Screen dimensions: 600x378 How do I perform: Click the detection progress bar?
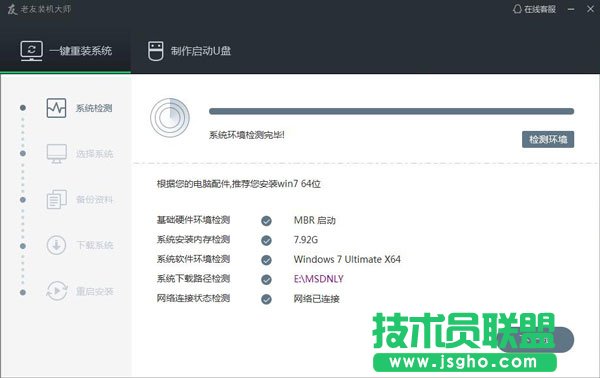[x=391, y=111]
